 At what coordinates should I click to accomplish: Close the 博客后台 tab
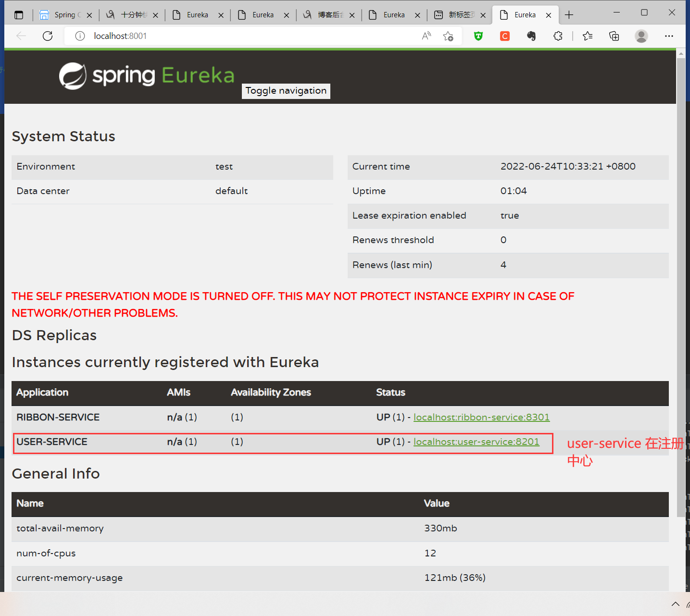[x=352, y=15]
